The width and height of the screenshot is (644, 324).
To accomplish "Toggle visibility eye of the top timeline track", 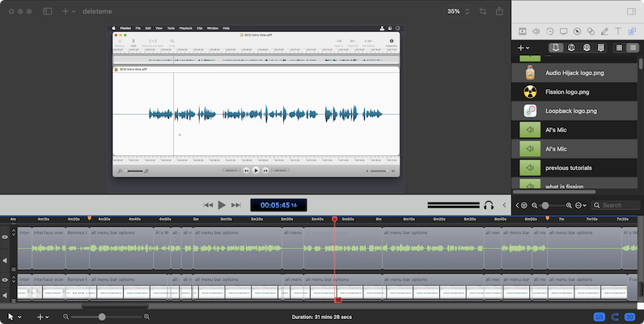I will (x=6, y=237).
